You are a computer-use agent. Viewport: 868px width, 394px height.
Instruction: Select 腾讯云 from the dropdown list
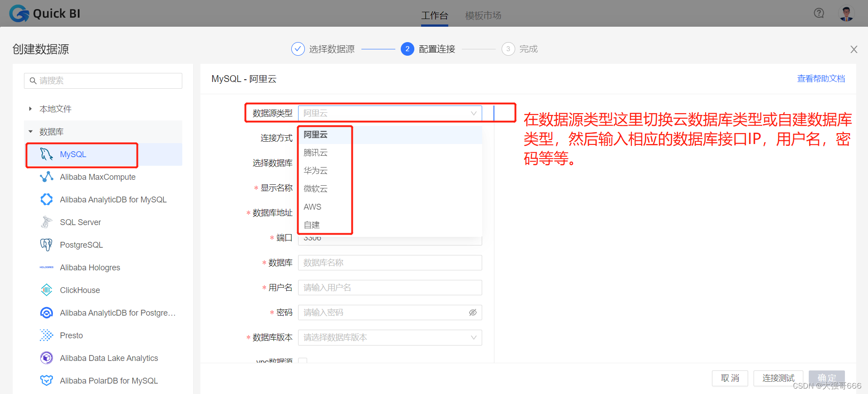point(390,153)
